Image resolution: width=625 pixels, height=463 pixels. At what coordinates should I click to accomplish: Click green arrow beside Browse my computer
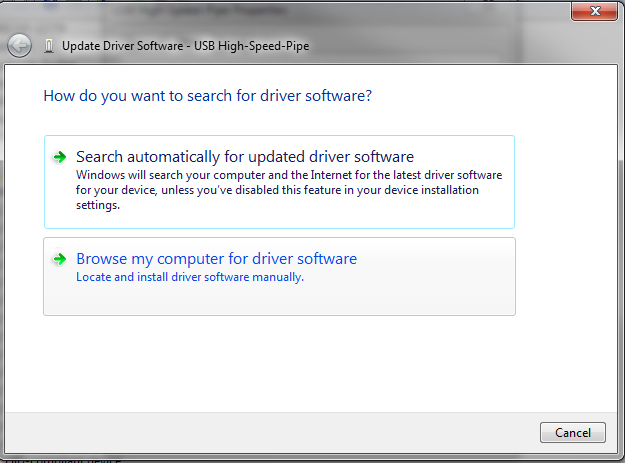(60, 259)
